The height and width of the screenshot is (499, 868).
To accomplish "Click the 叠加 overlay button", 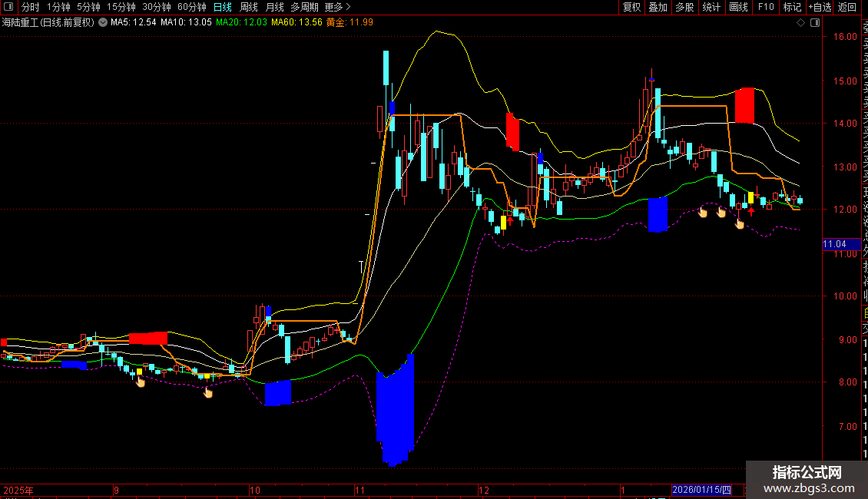I will pyautogui.click(x=658, y=7).
